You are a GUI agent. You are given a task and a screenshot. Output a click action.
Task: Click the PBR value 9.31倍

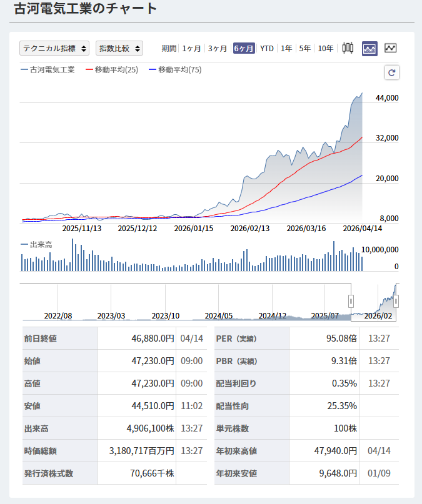click(344, 361)
